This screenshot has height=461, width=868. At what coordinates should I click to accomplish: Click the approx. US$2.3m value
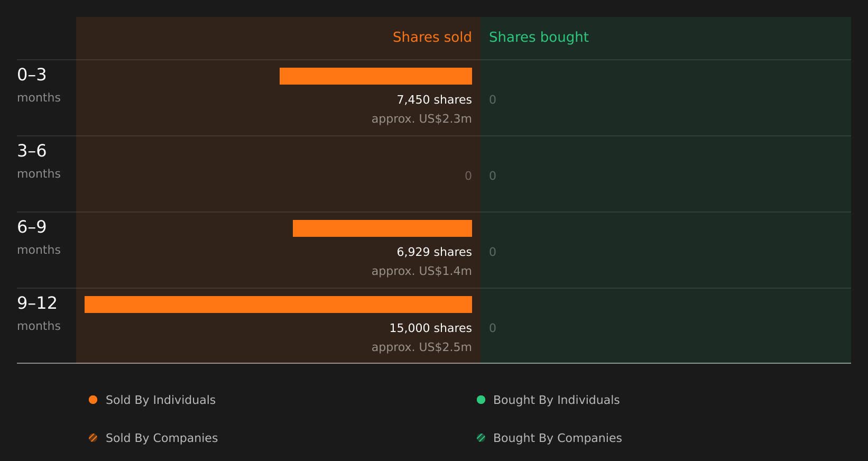pos(421,119)
